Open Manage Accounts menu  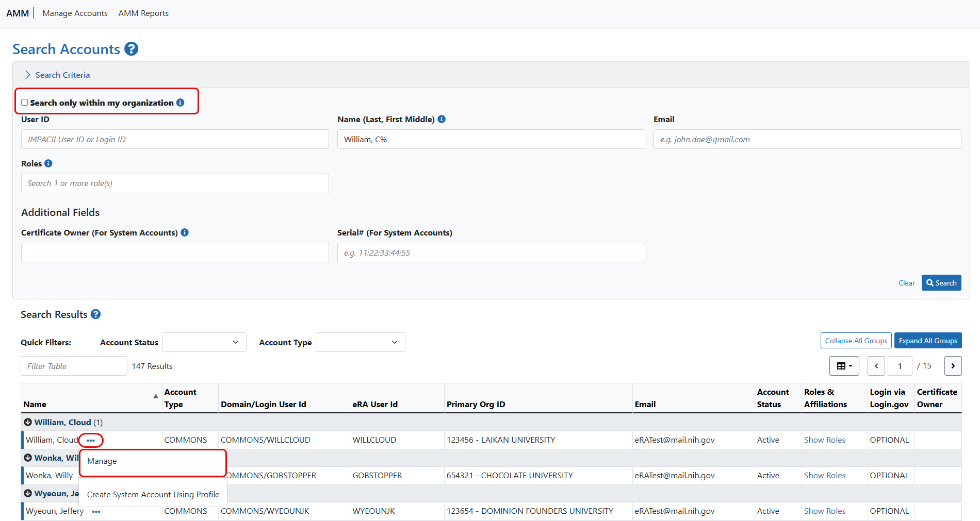pyautogui.click(x=75, y=13)
